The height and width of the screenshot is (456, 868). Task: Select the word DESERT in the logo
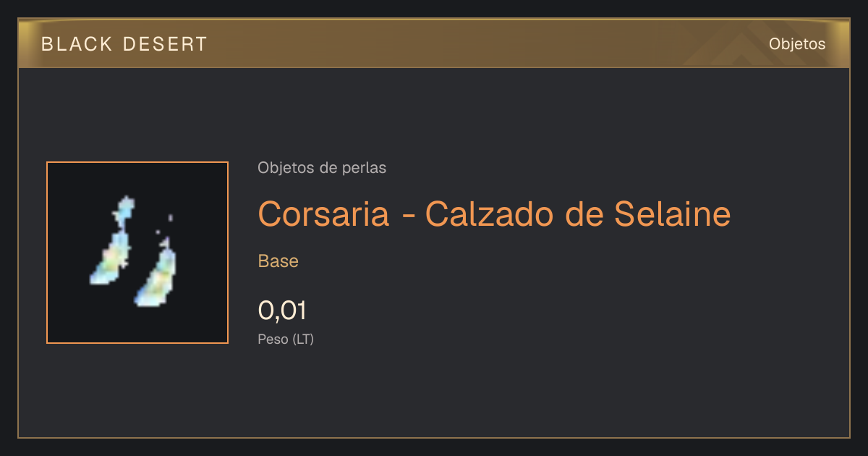tap(166, 44)
